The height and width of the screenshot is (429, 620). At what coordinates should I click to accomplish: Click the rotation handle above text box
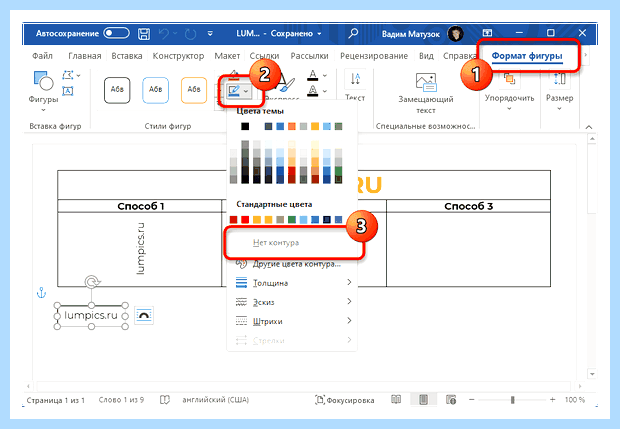(92, 282)
